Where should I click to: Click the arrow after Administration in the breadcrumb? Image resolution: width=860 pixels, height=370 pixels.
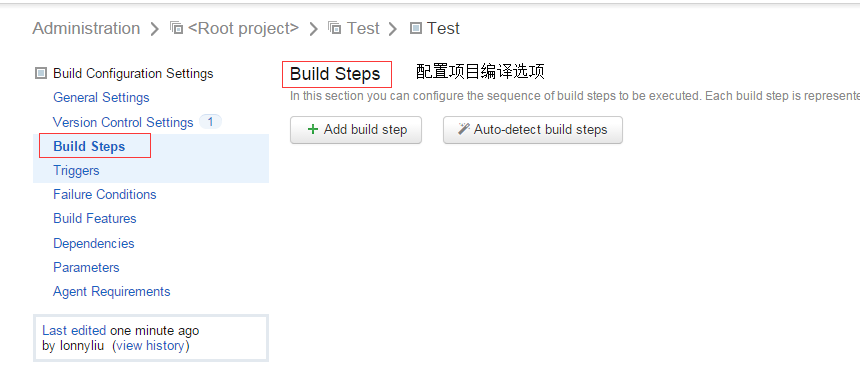click(x=155, y=29)
